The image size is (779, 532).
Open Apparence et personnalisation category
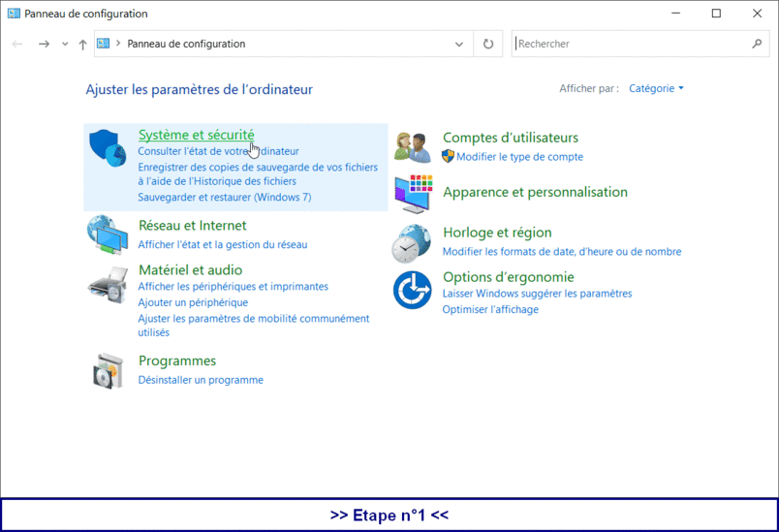click(535, 192)
